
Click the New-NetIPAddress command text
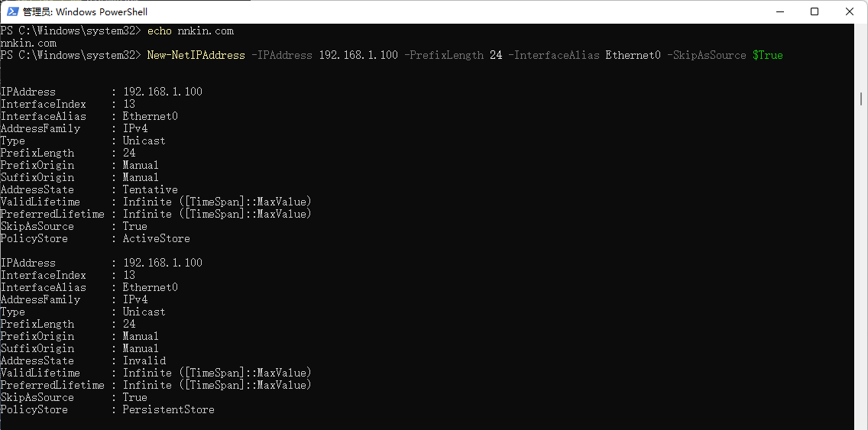point(196,55)
